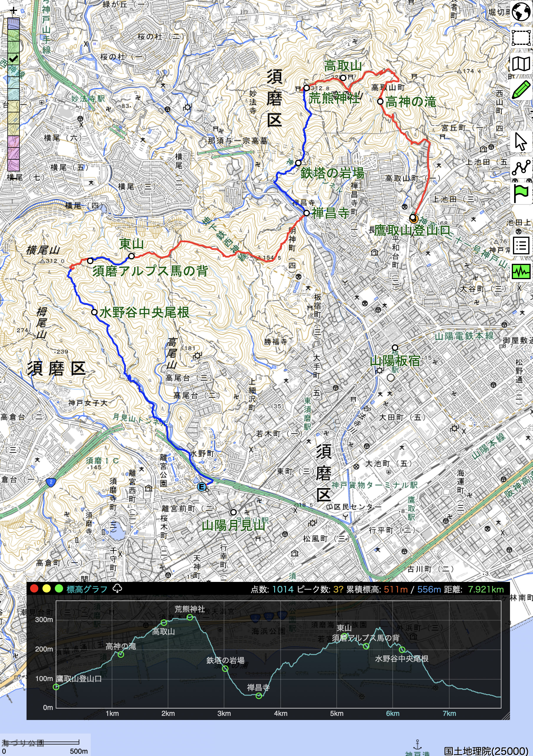Uncheck the checkmarked green layer tile
The image size is (533, 756).
(14, 59)
